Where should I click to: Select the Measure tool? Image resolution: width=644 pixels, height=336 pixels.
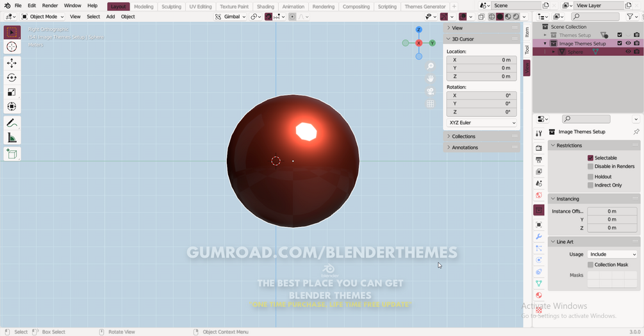click(12, 138)
